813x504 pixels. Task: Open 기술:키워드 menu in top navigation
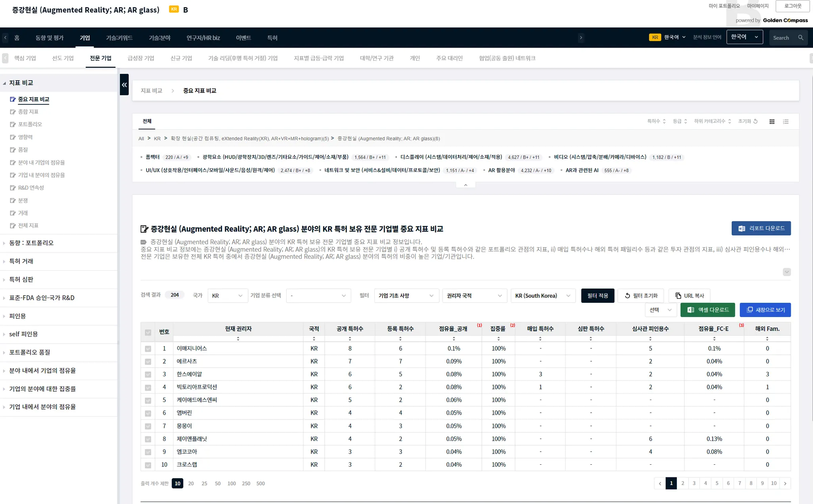pos(119,38)
